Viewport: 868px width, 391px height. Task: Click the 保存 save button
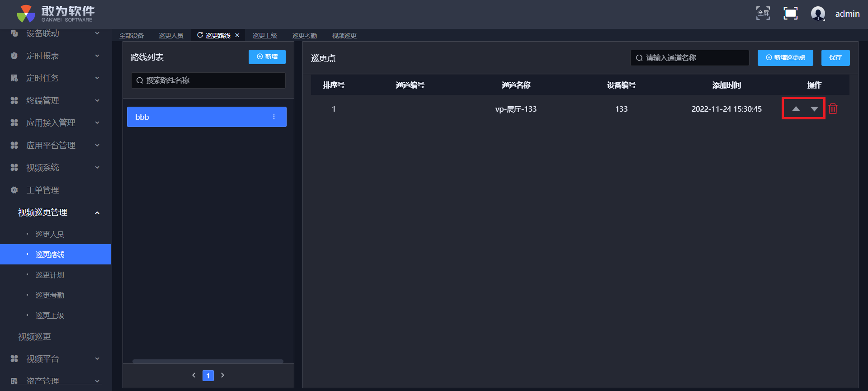(x=835, y=58)
